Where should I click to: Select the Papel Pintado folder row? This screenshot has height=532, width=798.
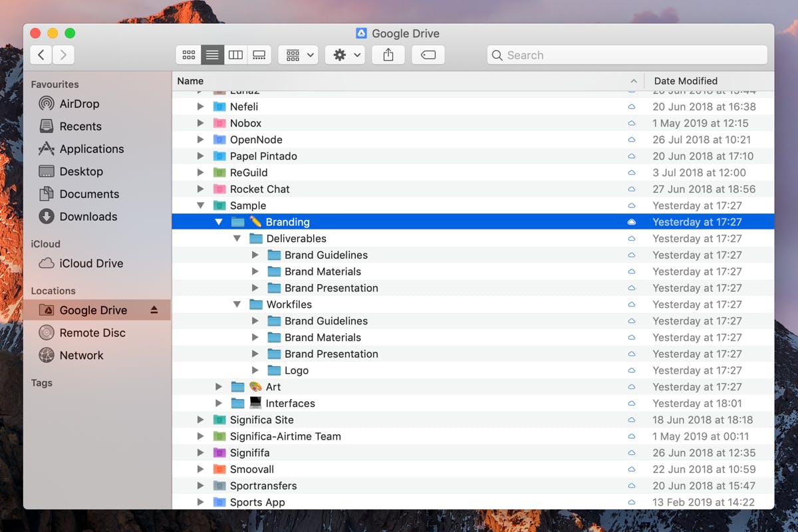click(473, 156)
